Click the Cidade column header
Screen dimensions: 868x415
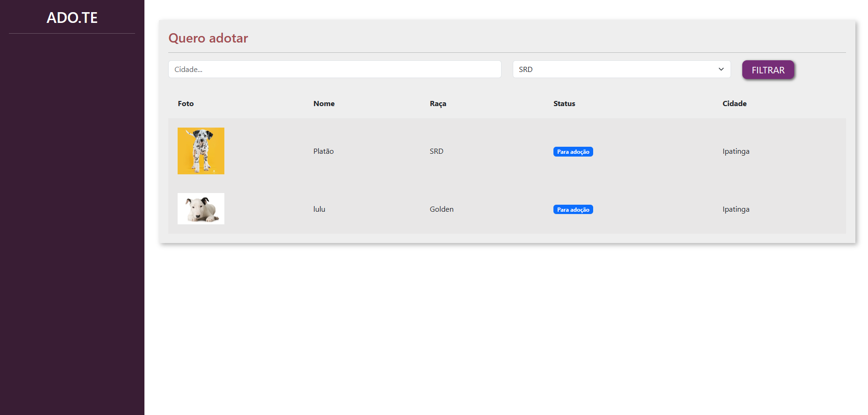[734, 103]
